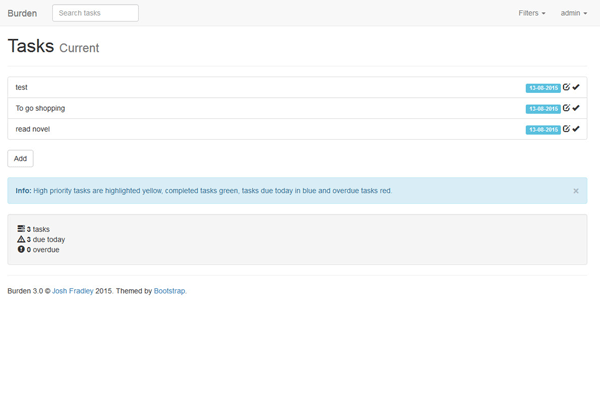Click edit icon for 'To go shopping'

(567, 108)
